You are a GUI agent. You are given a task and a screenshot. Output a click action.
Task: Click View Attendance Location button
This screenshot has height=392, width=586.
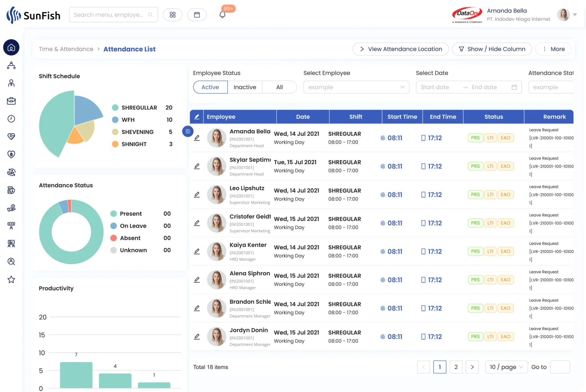point(401,49)
